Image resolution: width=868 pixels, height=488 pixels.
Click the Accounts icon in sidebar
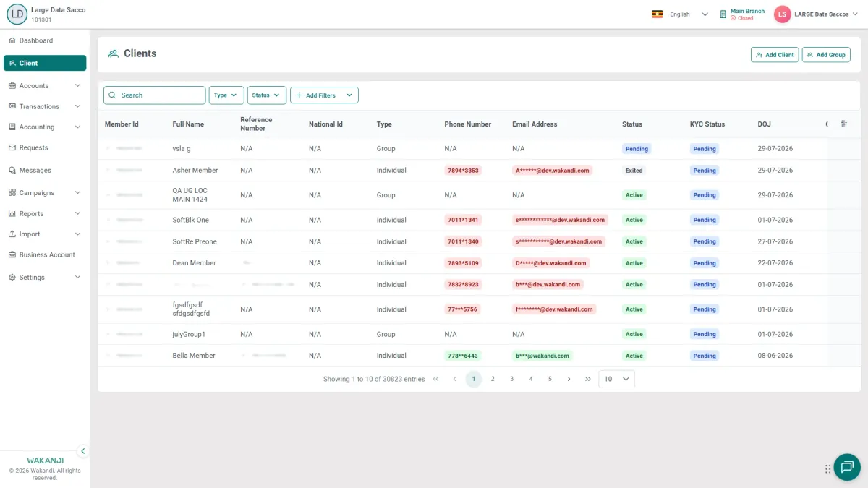click(x=12, y=85)
